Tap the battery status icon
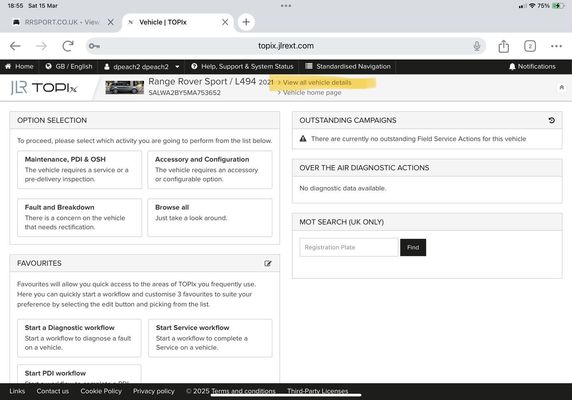572x400 pixels. pyautogui.click(x=558, y=6)
